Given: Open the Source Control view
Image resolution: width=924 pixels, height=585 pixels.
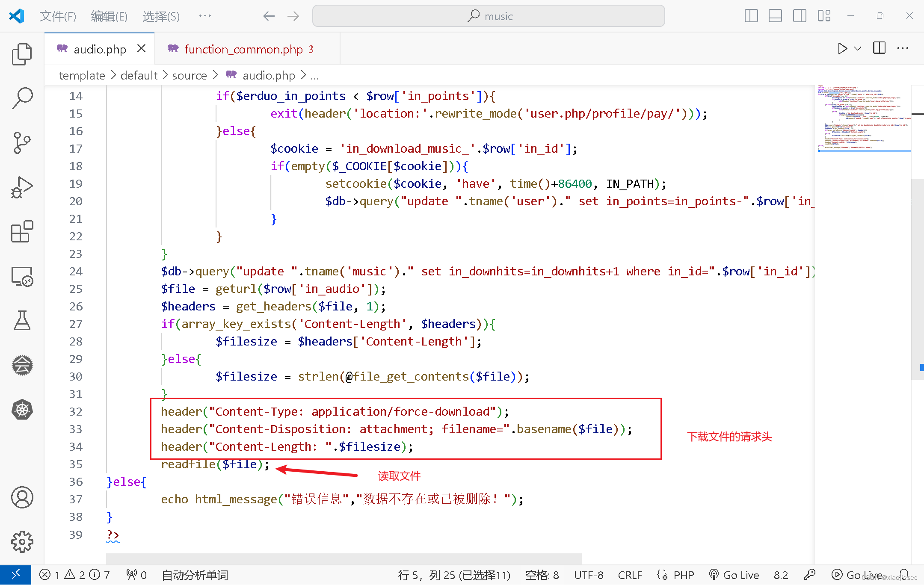Looking at the screenshot, I should (x=22, y=143).
